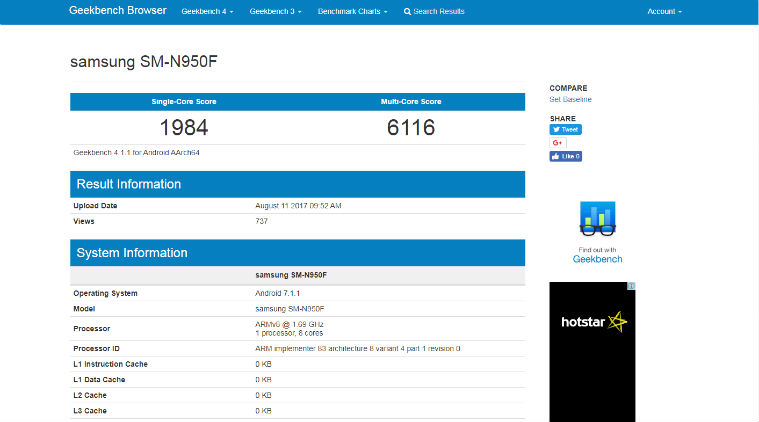Click the magnifier Search Results icon
Screen dimensions: 759x422
click(x=407, y=12)
